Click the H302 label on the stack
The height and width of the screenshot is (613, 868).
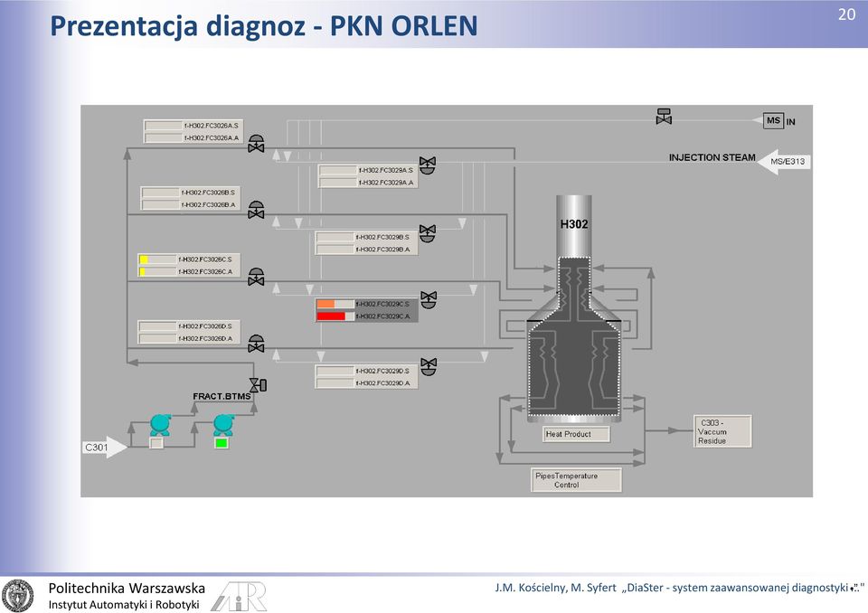click(574, 223)
